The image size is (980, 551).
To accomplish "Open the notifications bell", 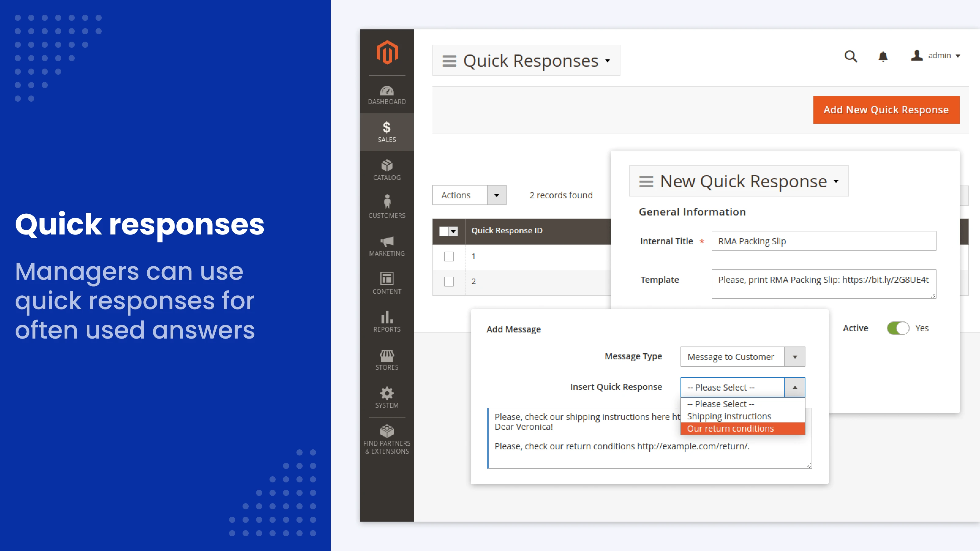I will point(883,56).
